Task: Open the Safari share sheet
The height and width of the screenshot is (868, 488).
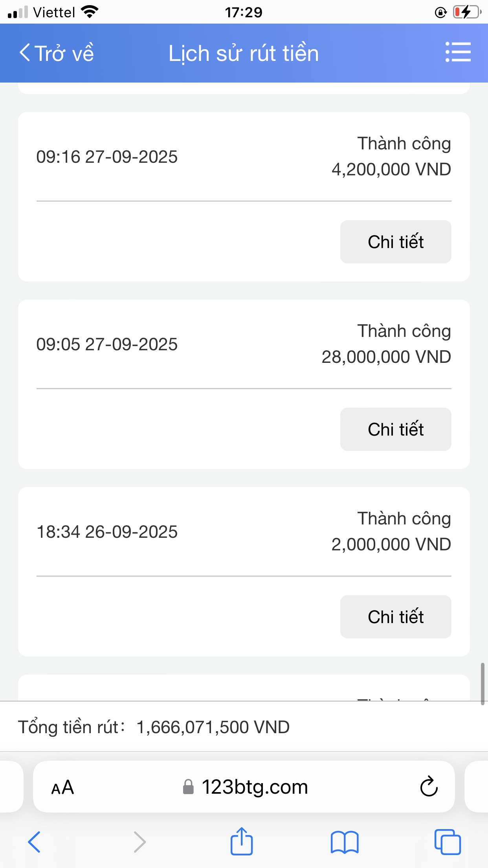Action: pos(241,842)
